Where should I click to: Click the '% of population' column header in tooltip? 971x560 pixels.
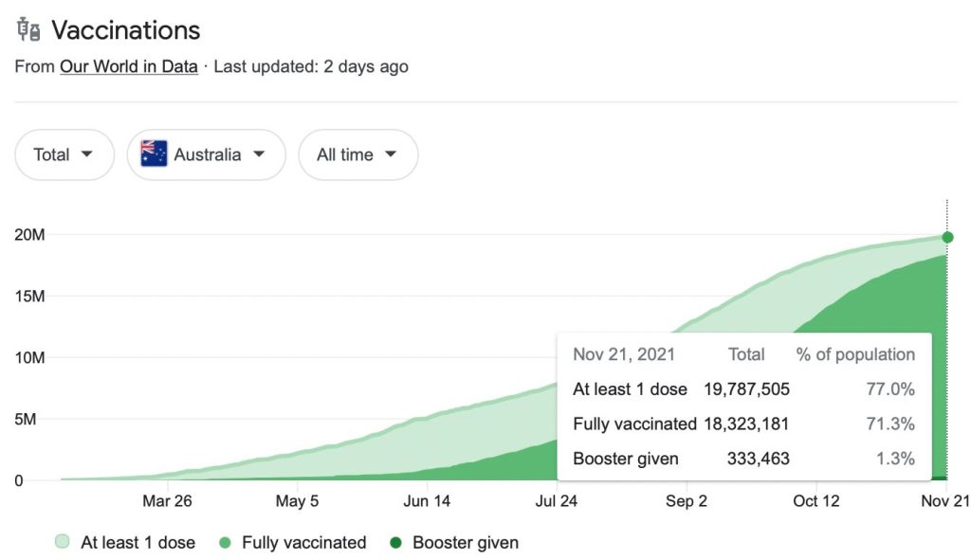855,354
